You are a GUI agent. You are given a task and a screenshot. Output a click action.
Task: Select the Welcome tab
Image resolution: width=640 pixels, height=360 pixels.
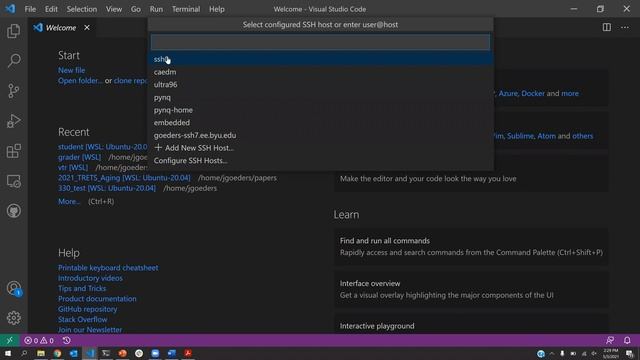point(60,27)
